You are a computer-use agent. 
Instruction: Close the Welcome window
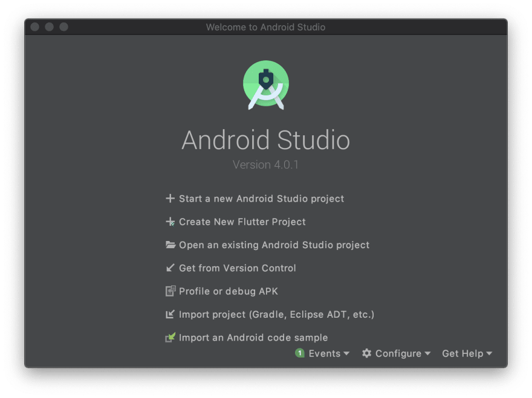click(x=34, y=27)
